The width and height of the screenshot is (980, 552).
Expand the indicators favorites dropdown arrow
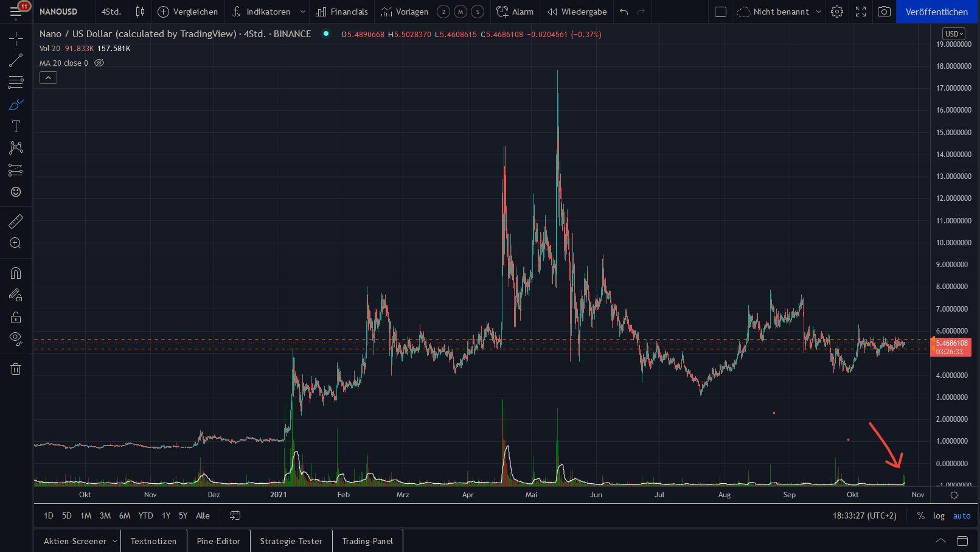coord(302,12)
